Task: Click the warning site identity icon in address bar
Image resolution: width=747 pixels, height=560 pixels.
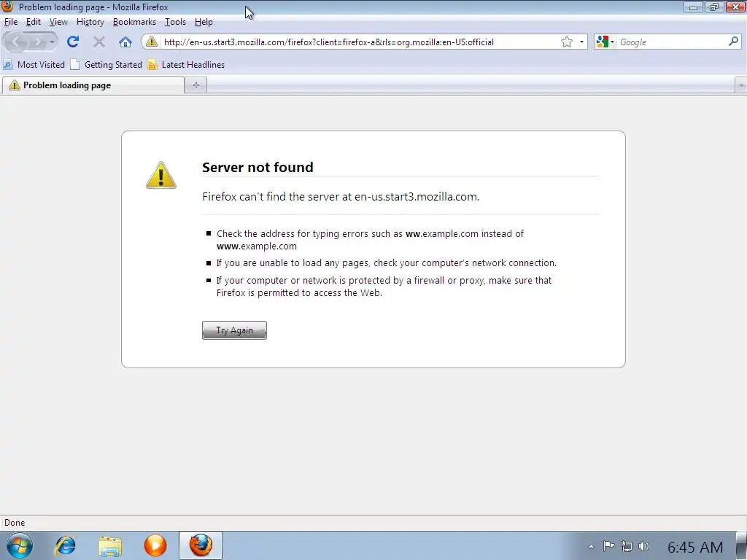Action: pos(152,42)
